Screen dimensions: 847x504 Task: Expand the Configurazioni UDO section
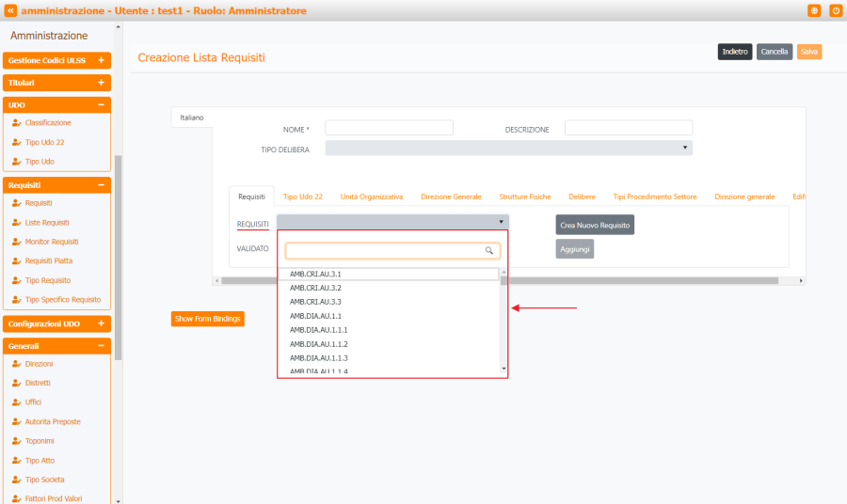pyautogui.click(x=101, y=323)
